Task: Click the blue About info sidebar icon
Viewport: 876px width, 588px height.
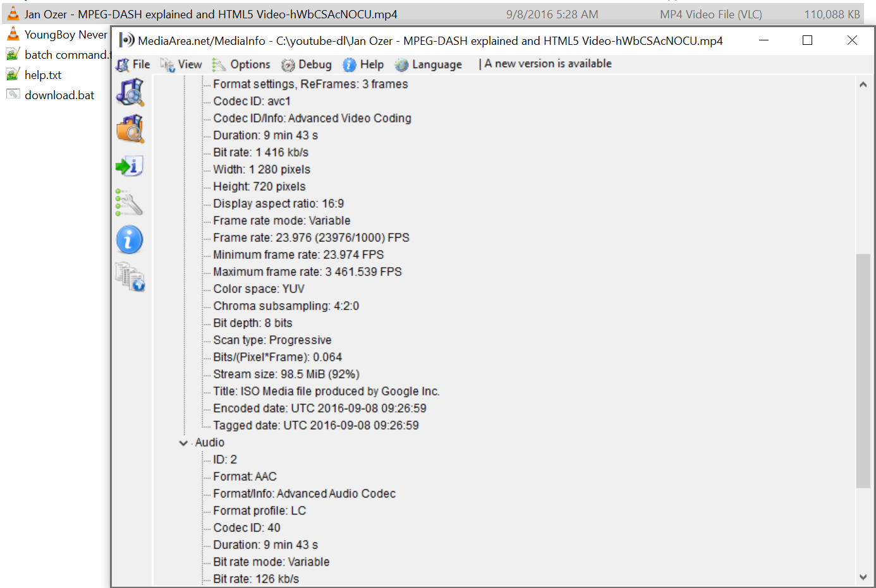Action: coord(130,240)
